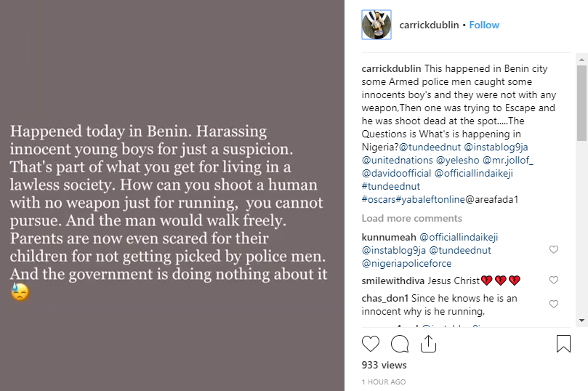The width and height of the screenshot is (588, 391).
Task: Open chas_don1's profile
Action: click(x=385, y=298)
